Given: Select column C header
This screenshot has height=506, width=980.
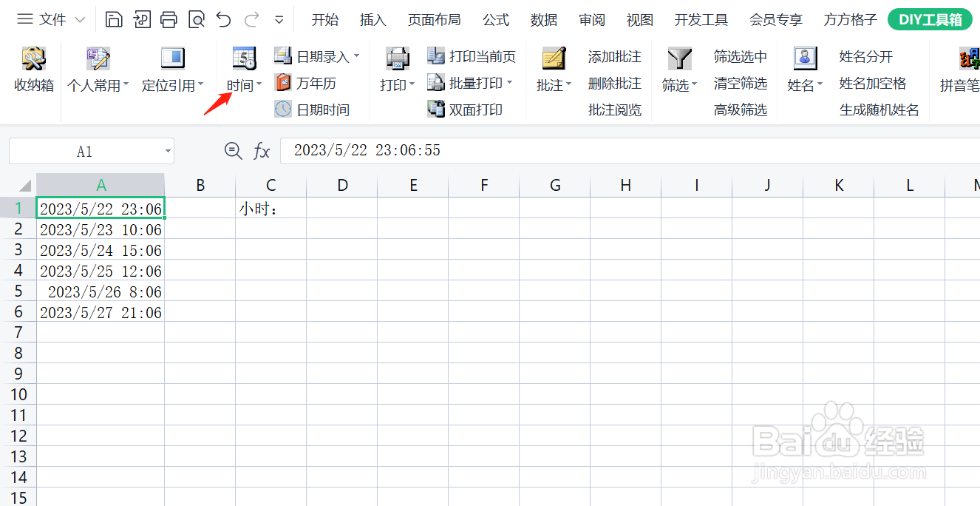Looking at the screenshot, I should [271, 186].
